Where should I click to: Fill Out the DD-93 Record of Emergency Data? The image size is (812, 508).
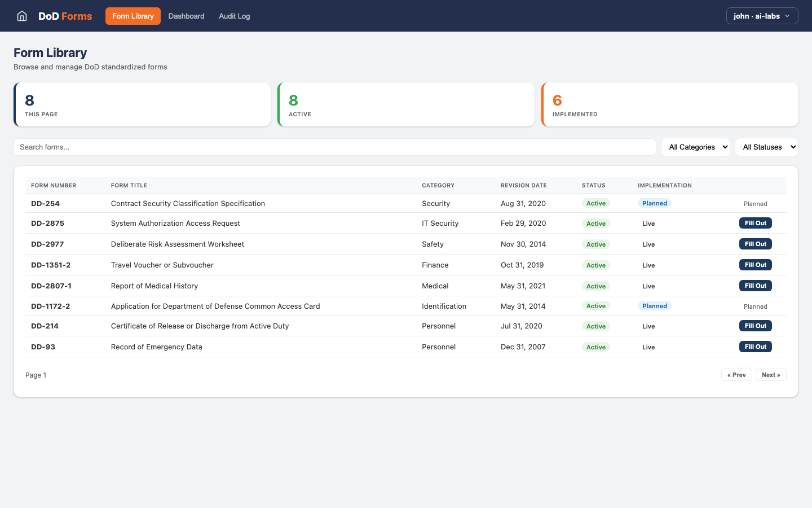(755, 346)
